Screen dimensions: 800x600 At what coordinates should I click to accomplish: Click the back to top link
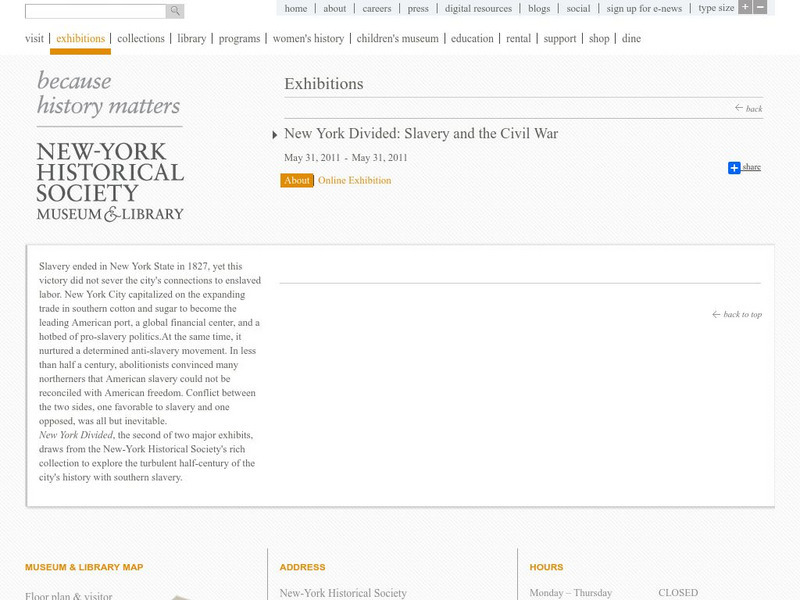[x=737, y=314]
